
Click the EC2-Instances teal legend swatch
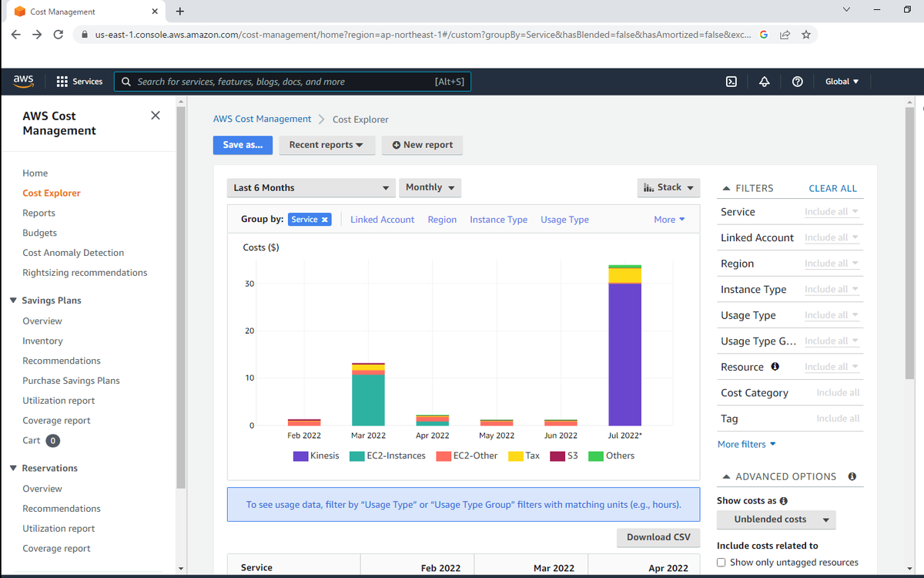click(357, 456)
